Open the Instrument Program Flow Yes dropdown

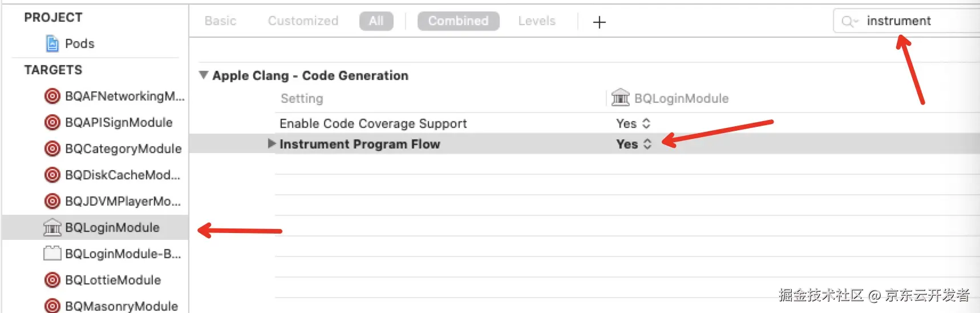[634, 144]
